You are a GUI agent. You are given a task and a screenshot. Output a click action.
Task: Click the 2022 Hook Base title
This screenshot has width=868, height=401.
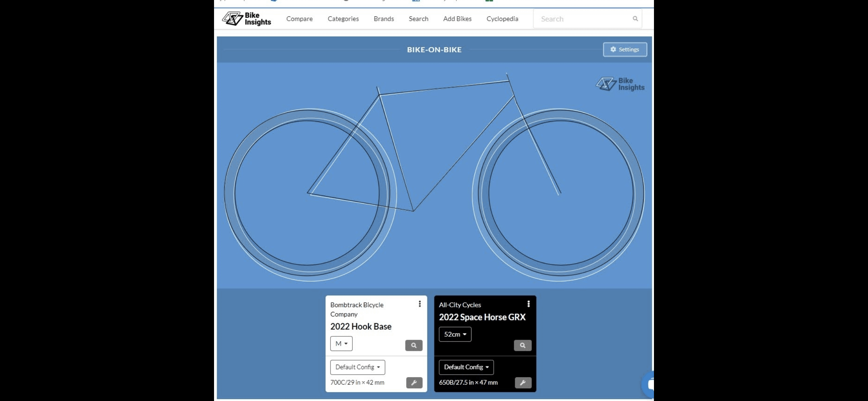pyautogui.click(x=361, y=326)
